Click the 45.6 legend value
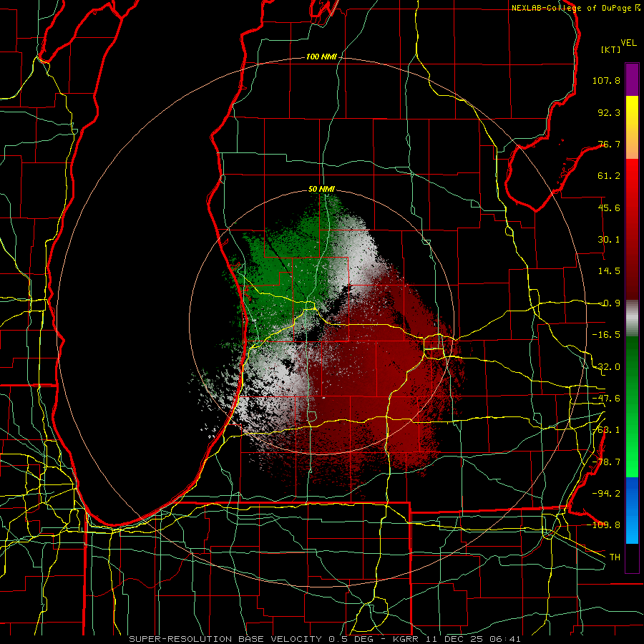 pos(609,208)
